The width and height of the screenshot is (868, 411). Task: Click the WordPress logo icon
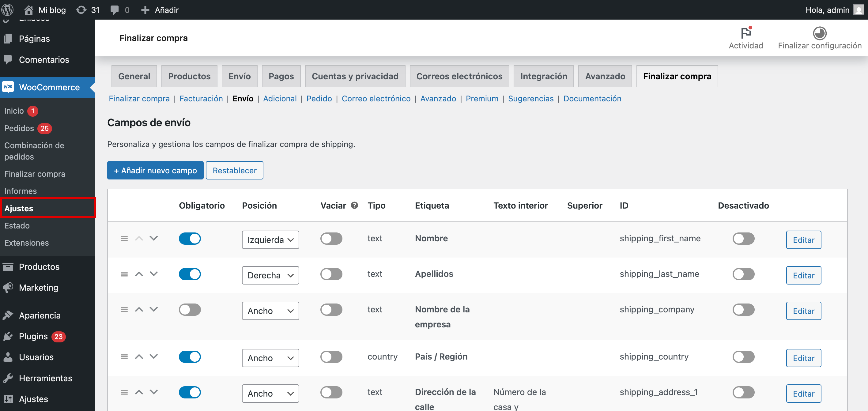7,10
